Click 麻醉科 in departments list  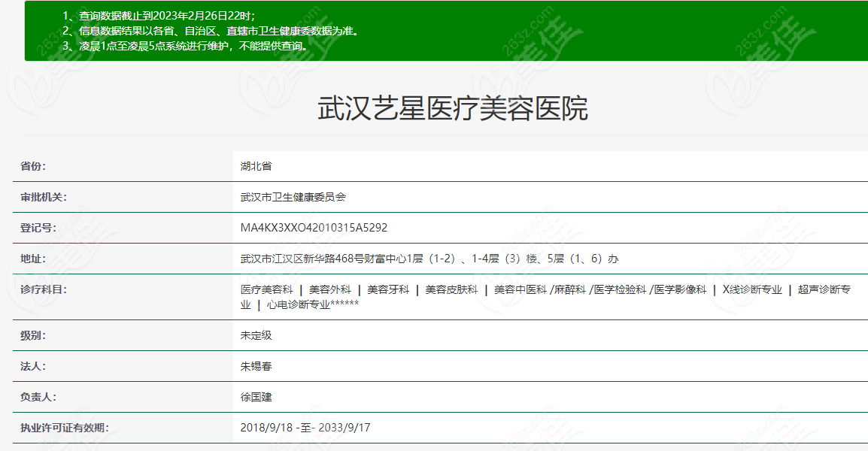tap(569, 289)
